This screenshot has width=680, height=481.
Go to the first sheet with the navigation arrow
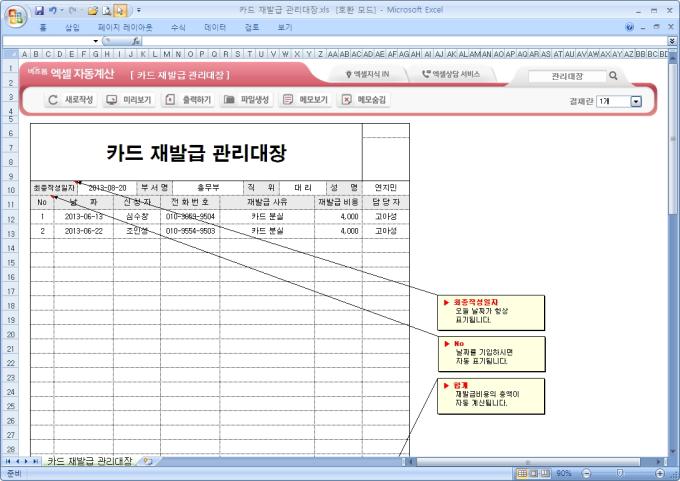(x=8, y=461)
